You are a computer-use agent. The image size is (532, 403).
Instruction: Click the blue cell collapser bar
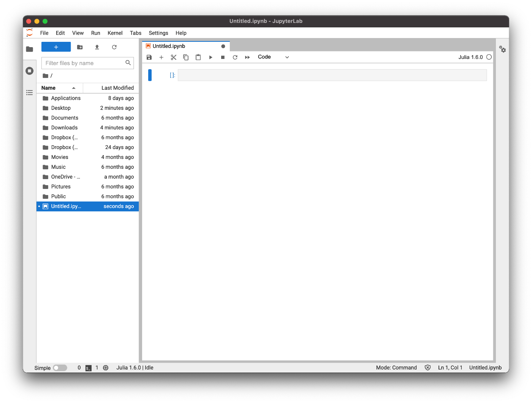(150, 75)
